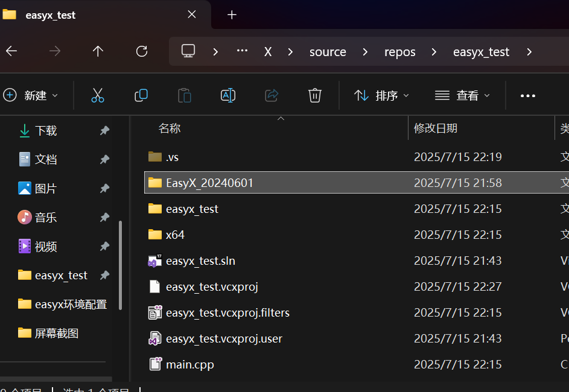This screenshot has width=569, height=392.
Task: Delete the selected item with trash icon
Action: (x=314, y=95)
